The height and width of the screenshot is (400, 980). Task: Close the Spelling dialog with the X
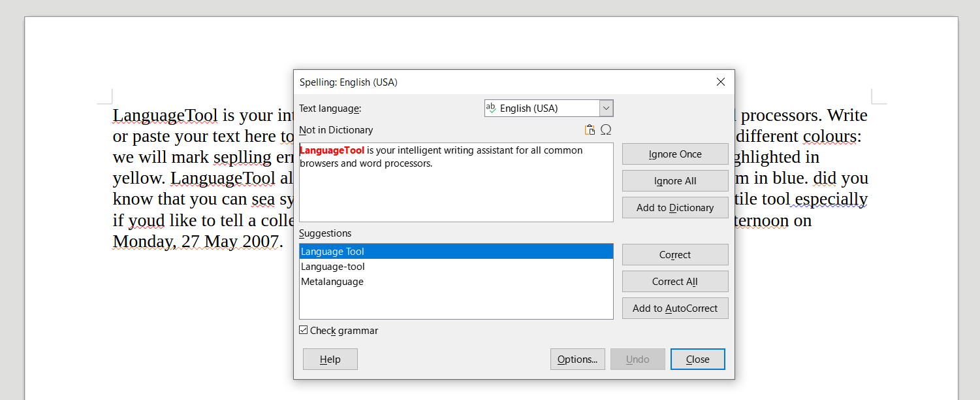pyautogui.click(x=721, y=82)
